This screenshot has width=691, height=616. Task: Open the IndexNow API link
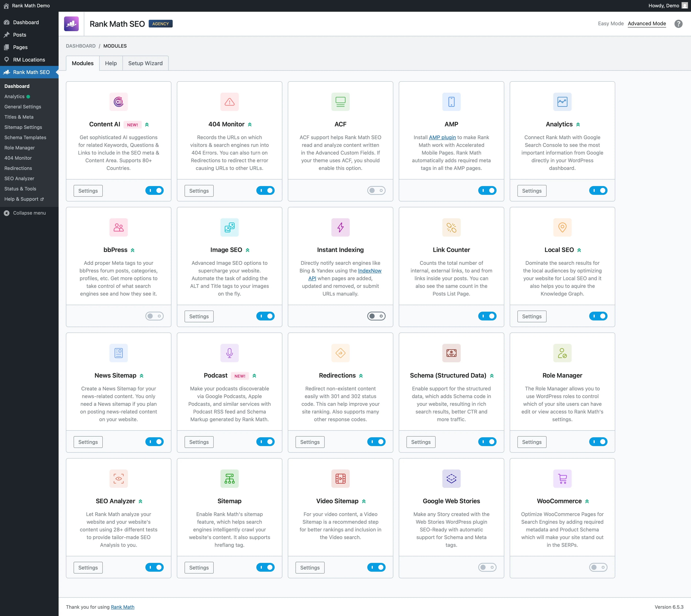click(369, 271)
